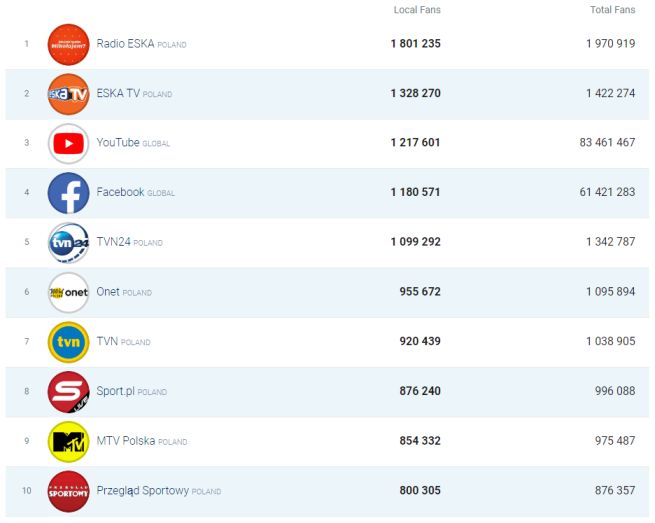This screenshot has height=523, width=655.
Task: Select the Sport.pl logo icon
Action: [x=68, y=392]
